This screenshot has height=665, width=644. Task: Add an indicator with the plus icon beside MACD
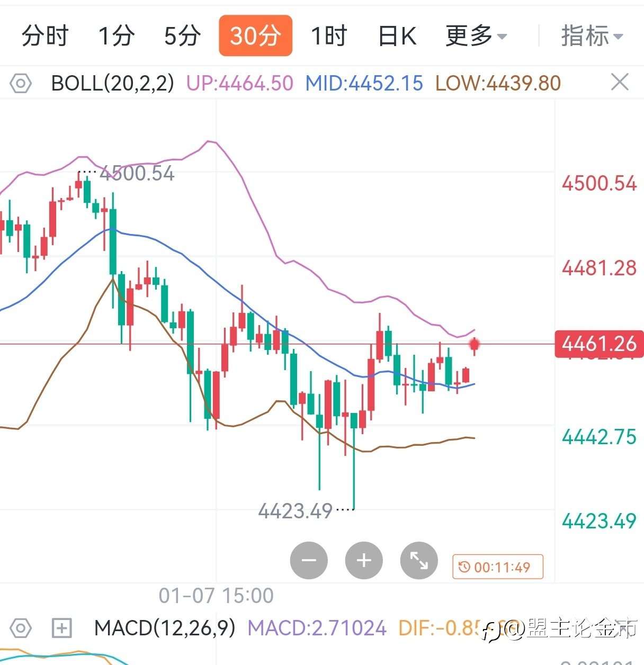click(61, 628)
